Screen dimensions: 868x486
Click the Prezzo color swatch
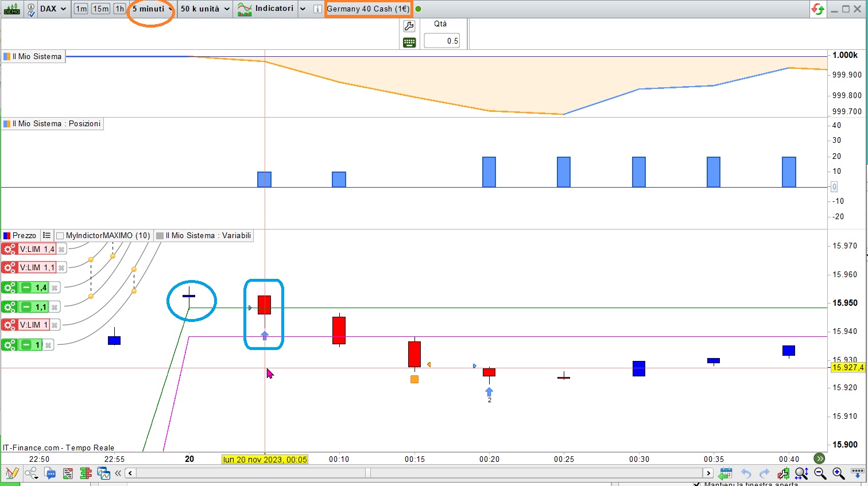7,236
